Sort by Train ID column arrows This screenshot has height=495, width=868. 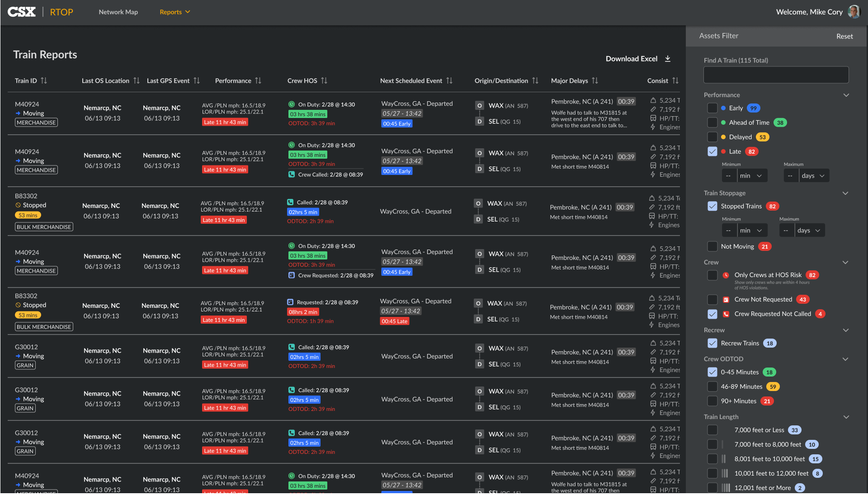[x=44, y=80]
